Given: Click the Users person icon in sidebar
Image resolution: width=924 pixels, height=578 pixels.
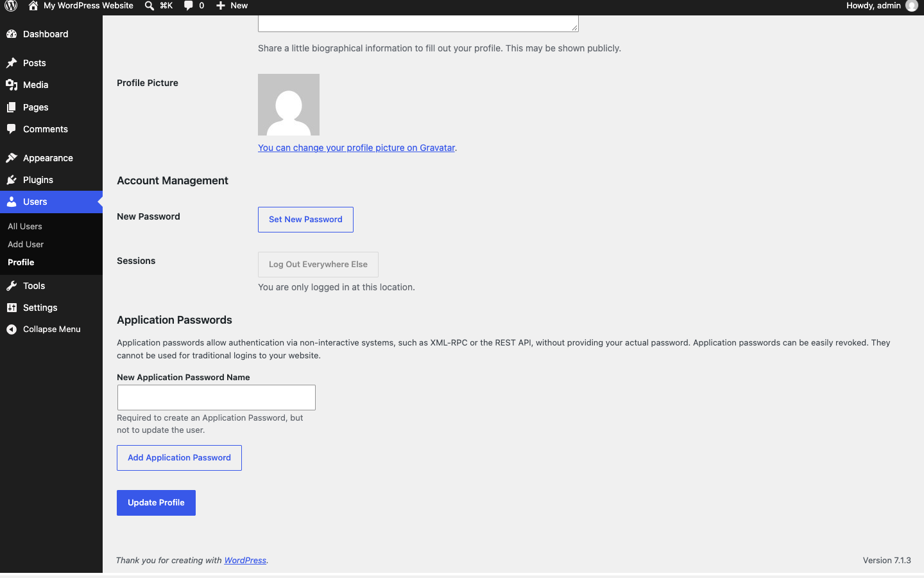Looking at the screenshot, I should pos(12,202).
